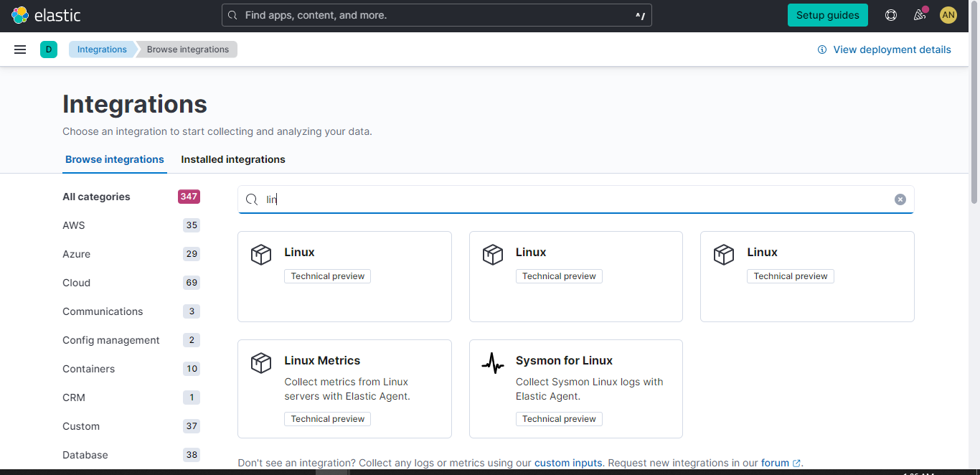Click the magnifying glass in the integrations search
980x475 pixels.
tap(250, 199)
